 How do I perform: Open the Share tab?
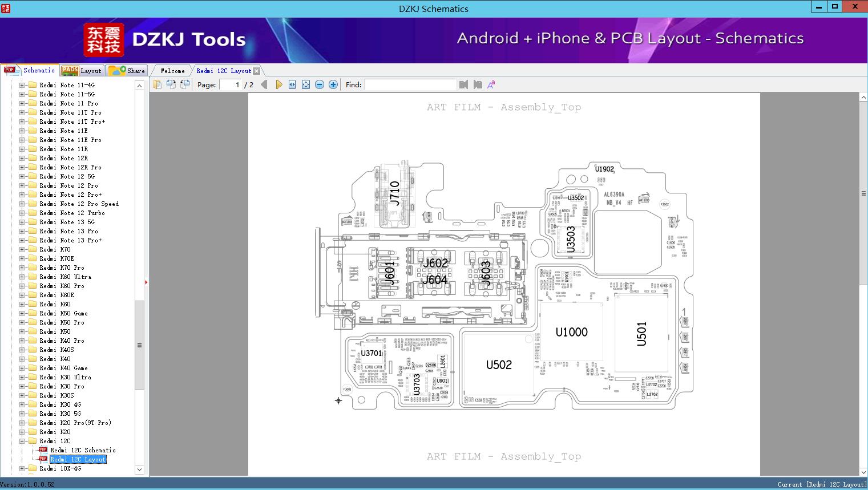pyautogui.click(x=127, y=71)
